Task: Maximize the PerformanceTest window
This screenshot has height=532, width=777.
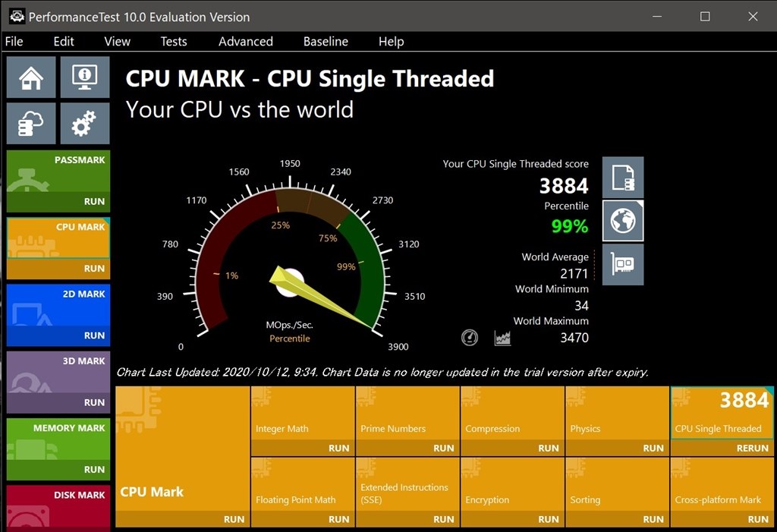Action: point(705,17)
